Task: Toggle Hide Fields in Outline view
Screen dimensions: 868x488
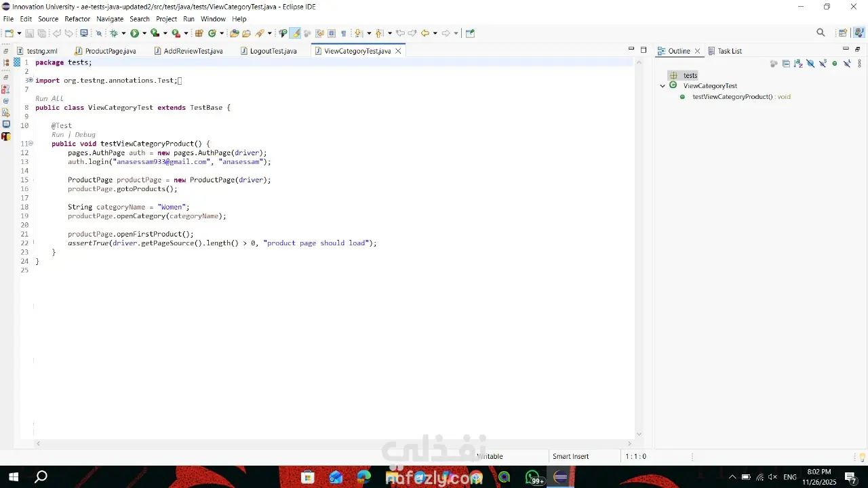Action: pyautogui.click(x=810, y=64)
